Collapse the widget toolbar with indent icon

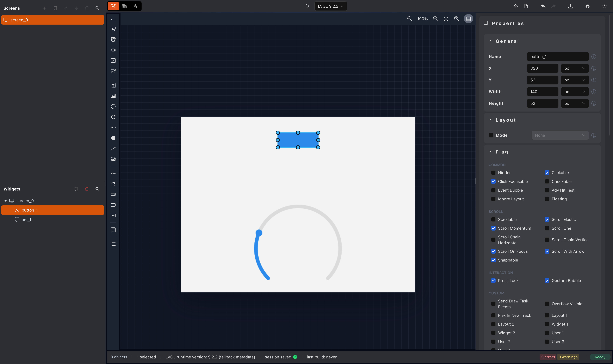coord(113,20)
